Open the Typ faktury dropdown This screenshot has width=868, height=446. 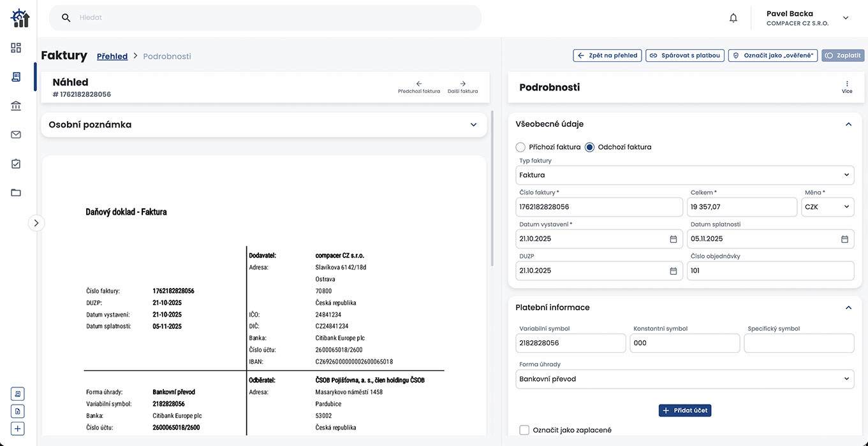(x=684, y=175)
